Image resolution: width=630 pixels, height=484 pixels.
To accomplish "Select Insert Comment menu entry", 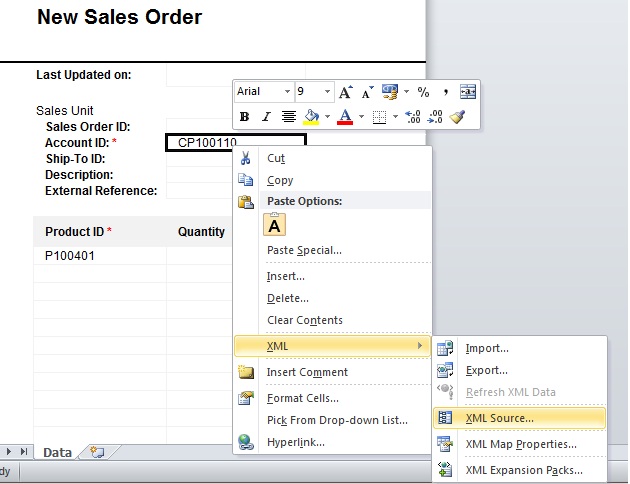I will [307, 372].
